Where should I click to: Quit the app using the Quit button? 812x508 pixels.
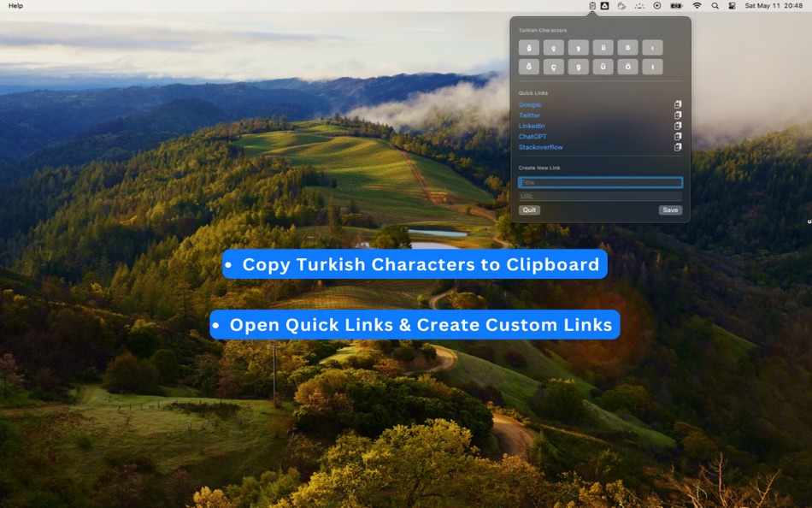[529, 210]
